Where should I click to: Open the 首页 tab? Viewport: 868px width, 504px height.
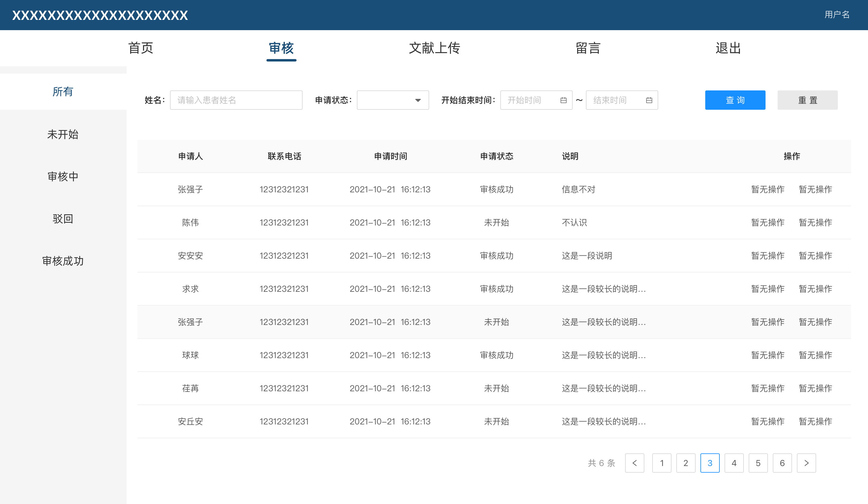(x=140, y=48)
